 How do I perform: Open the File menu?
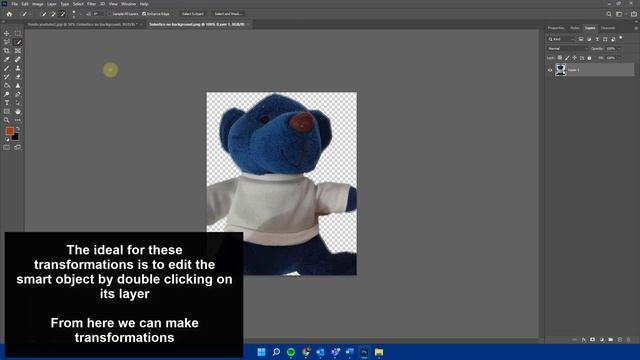15,4
